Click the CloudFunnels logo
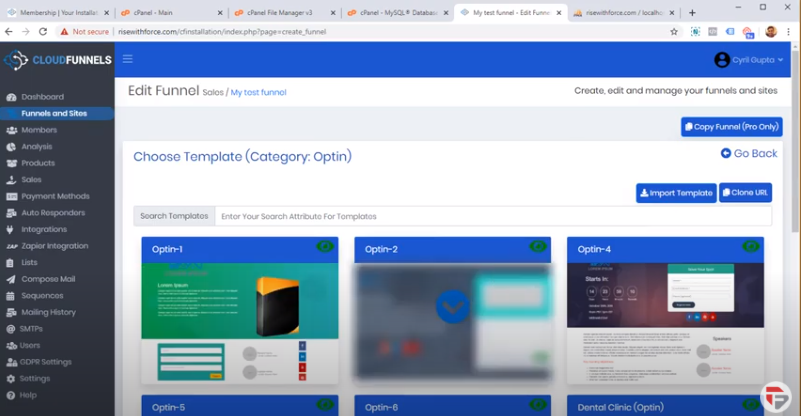Image resolution: width=801 pixels, height=416 pixels. [57, 60]
